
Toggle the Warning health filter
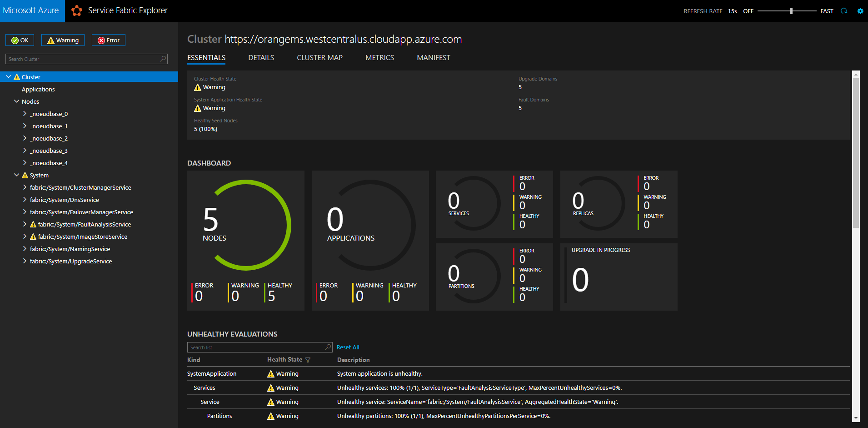pos(63,40)
